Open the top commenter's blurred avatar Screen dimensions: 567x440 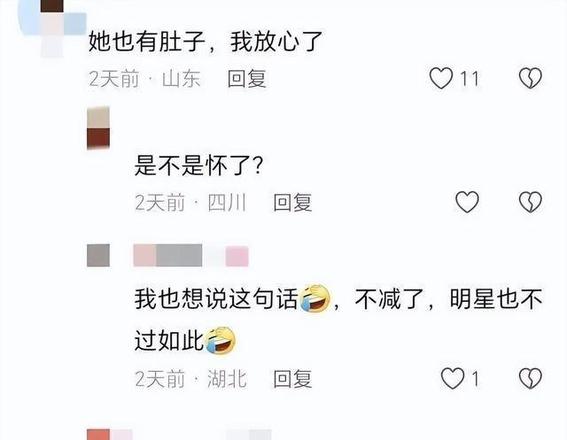(52, 25)
